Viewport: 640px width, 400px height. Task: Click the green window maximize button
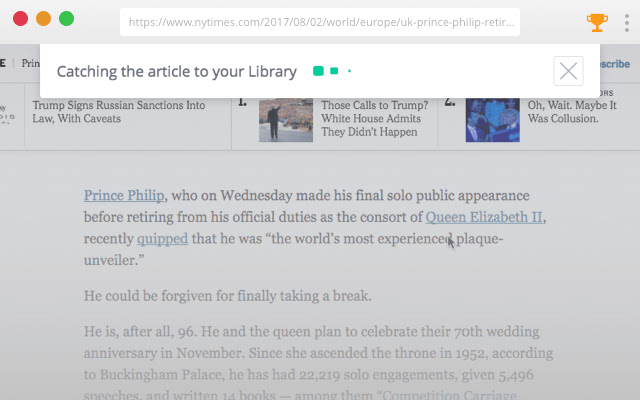click(67, 19)
